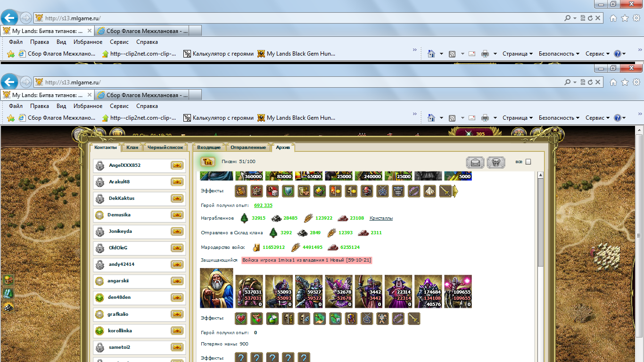Open Калькулятор с героями bookmark in lower window

218,118
